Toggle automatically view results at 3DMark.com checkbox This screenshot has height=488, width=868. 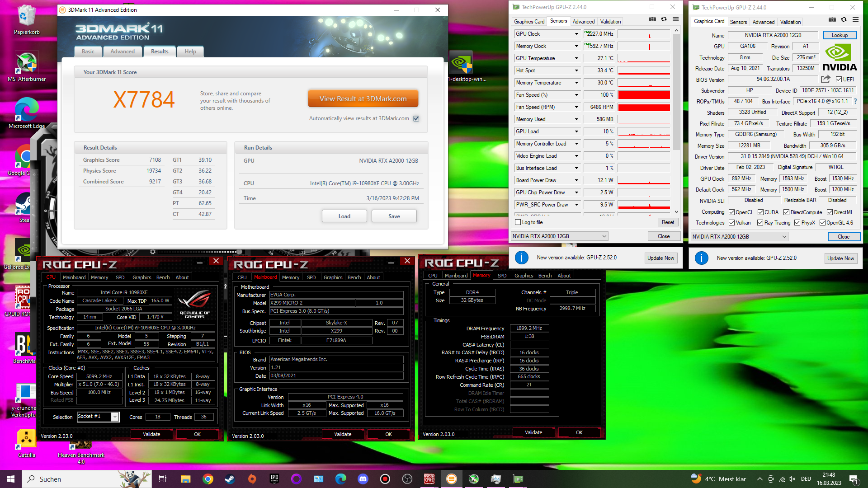point(416,118)
